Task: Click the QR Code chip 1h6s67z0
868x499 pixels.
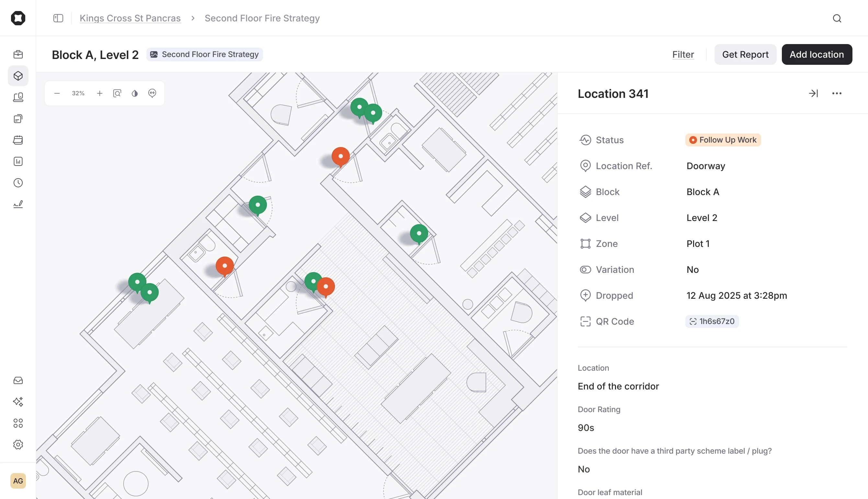Action: (x=712, y=321)
